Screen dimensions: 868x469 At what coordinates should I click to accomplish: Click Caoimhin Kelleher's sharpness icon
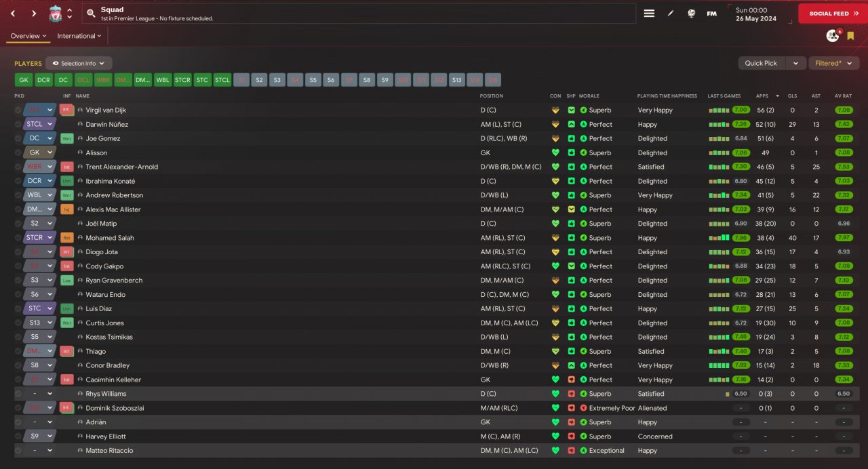point(571,380)
